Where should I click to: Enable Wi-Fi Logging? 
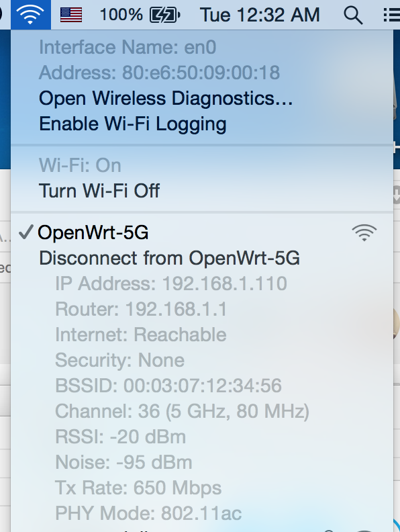132,124
